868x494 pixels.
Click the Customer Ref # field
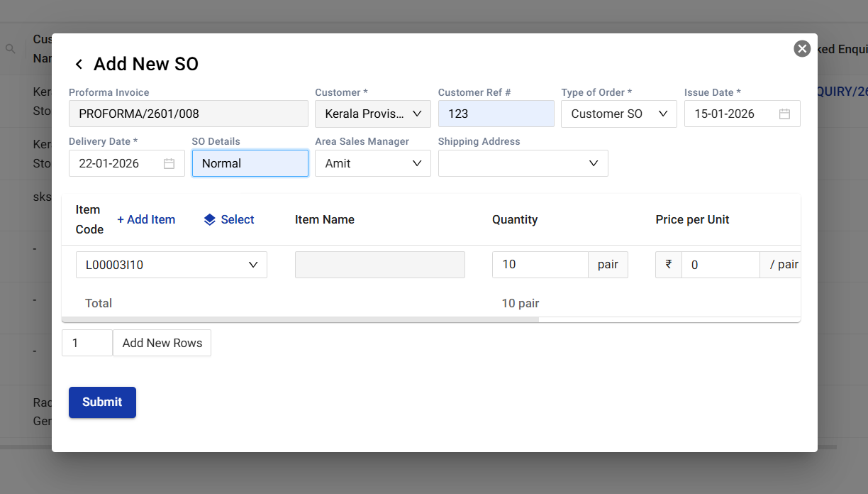tap(496, 114)
